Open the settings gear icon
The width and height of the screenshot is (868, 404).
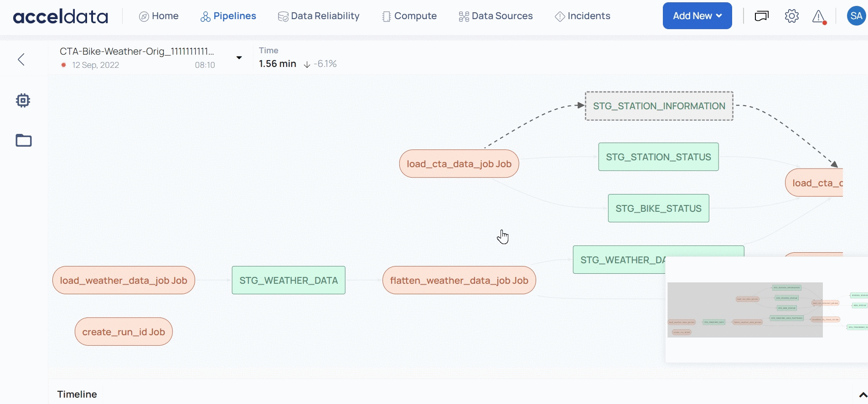pyautogui.click(x=791, y=16)
